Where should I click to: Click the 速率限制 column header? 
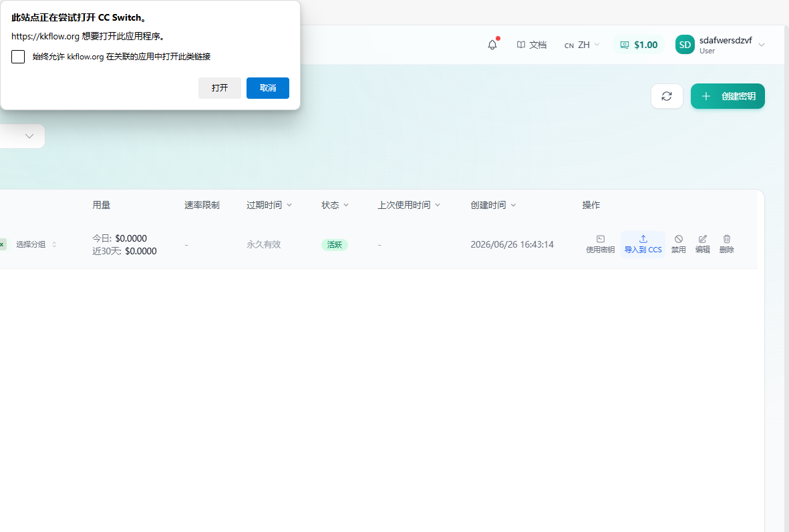pos(202,205)
